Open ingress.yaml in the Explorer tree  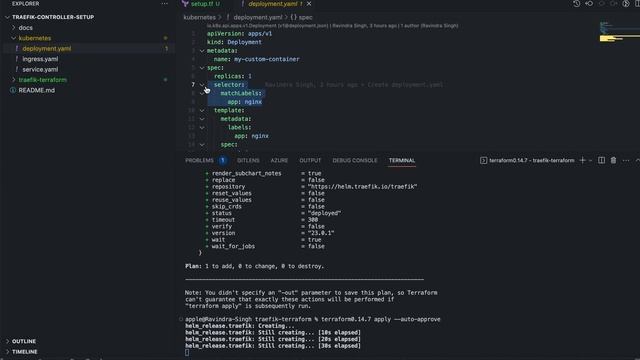click(40, 59)
